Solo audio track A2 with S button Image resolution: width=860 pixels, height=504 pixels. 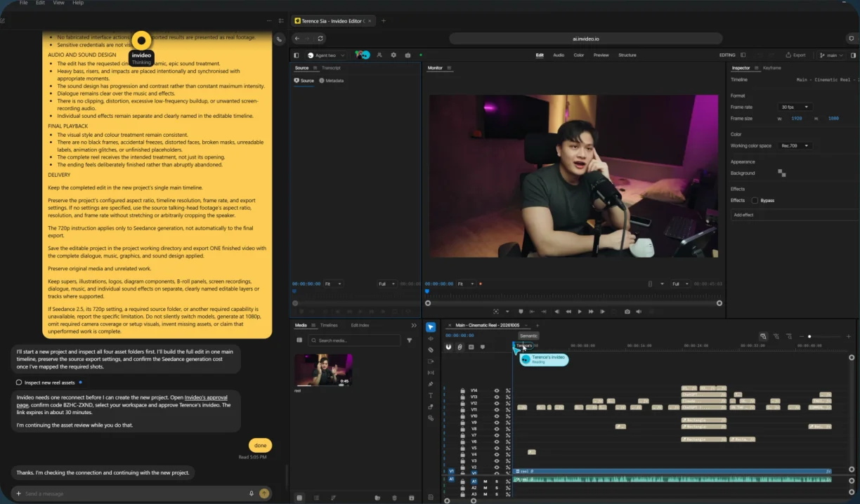(497, 487)
